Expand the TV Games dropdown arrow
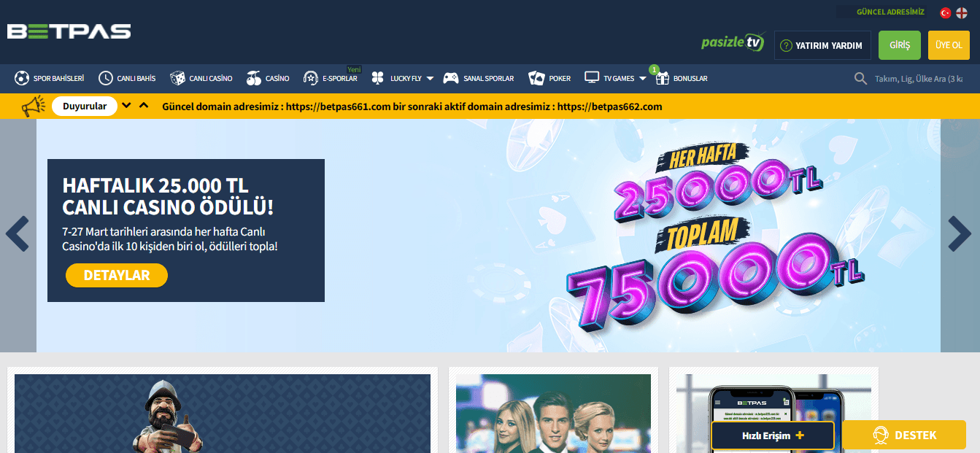This screenshot has width=980, height=453. (643, 78)
